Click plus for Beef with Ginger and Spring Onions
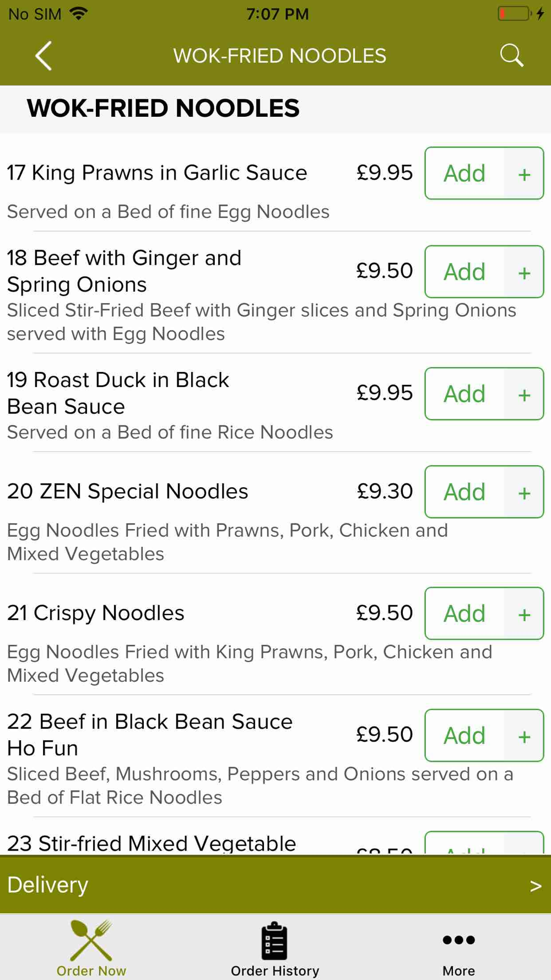 coord(524,272)
